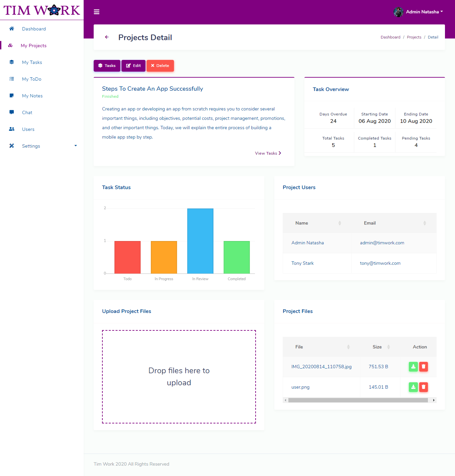This screenshot has height=476, width=455.
Task: Click the red Delete button
Action: click(x=160, y=66)
